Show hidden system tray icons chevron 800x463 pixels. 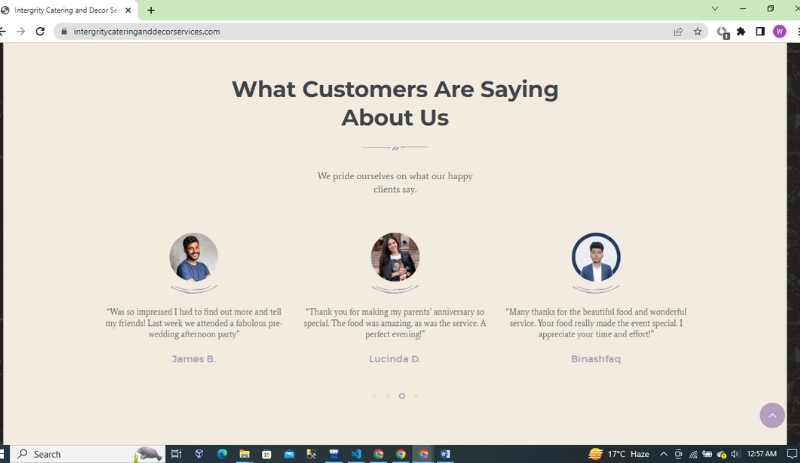663,454
